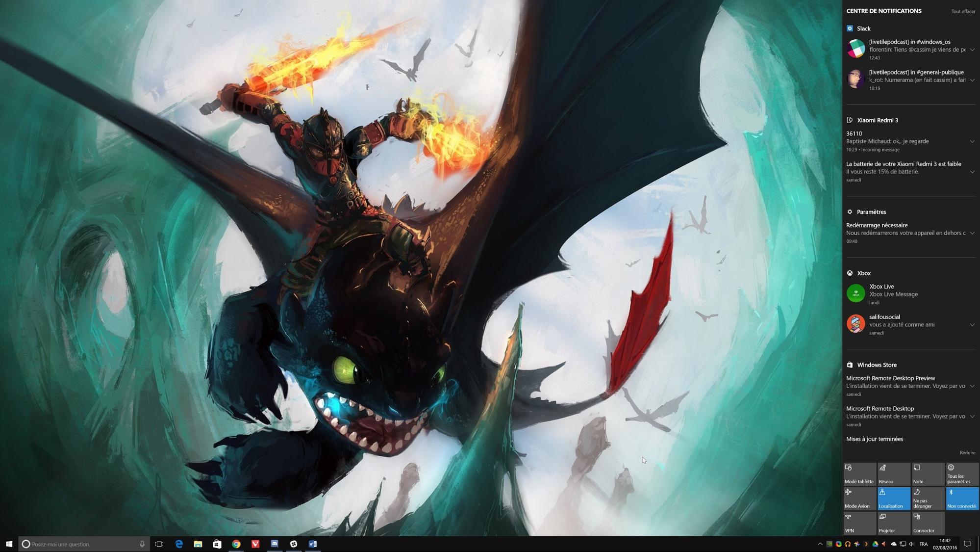The image size is (980, 552).
Task: Switch to Microsoft Word in the taskbar
Action: point(313,544)
